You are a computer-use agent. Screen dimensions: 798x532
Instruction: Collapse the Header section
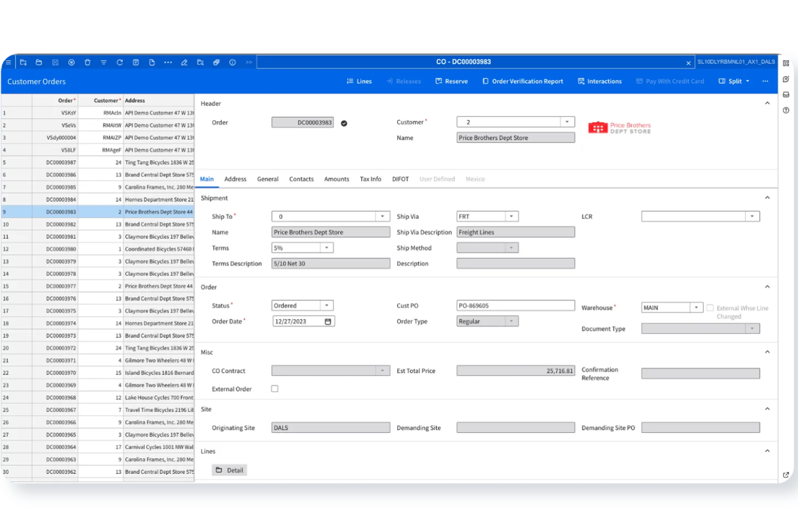(x=767, y=103)
